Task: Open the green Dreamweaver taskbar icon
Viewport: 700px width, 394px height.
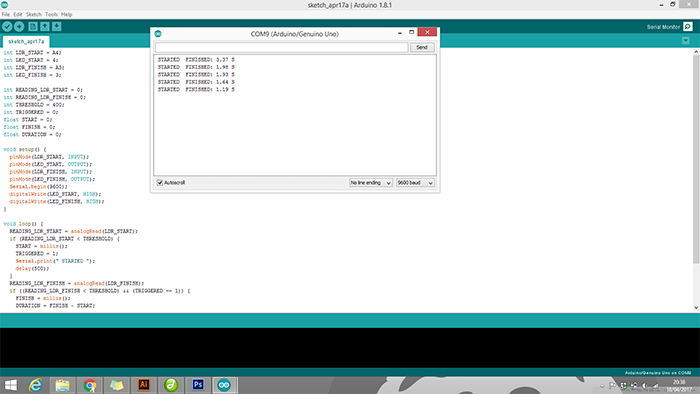Action: coord(171,385)
